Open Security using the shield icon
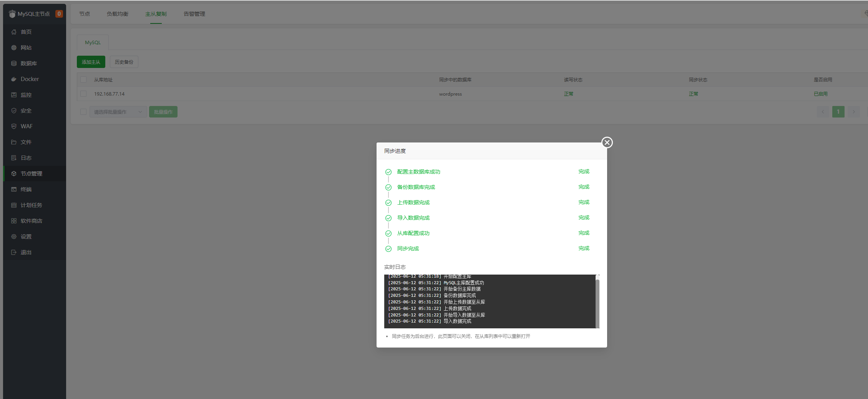 tap(14, 111)
